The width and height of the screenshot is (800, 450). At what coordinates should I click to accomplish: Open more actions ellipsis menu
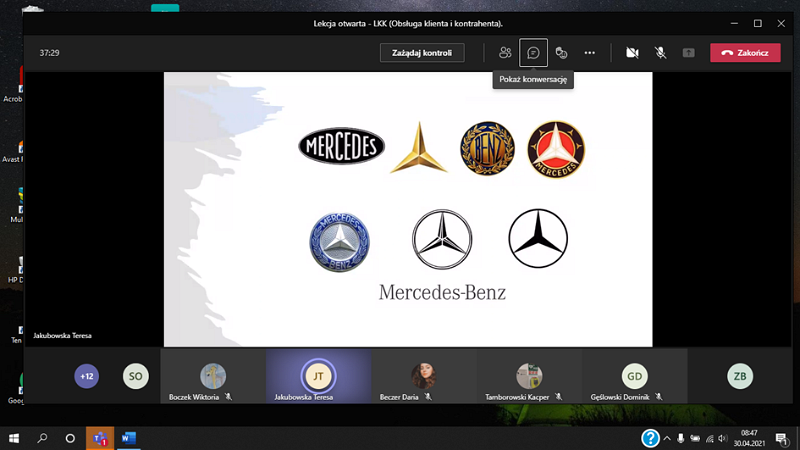tap(589, 53)
